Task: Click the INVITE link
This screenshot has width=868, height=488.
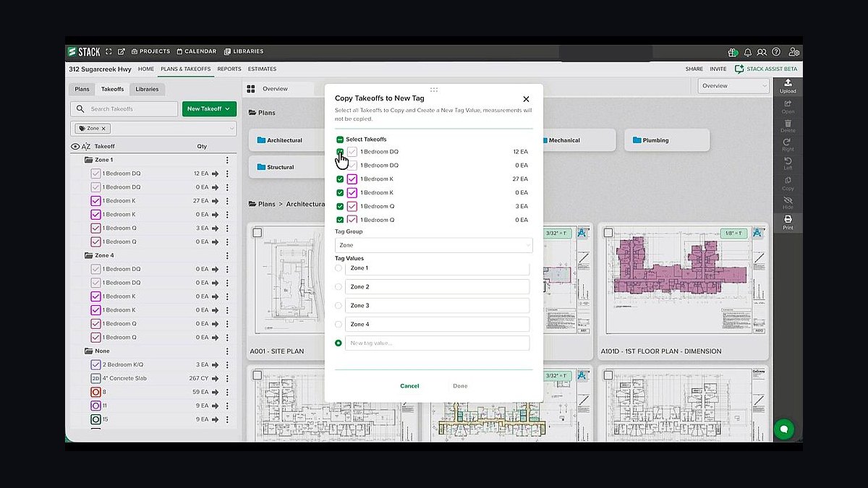Action: (x=718, y=69)
